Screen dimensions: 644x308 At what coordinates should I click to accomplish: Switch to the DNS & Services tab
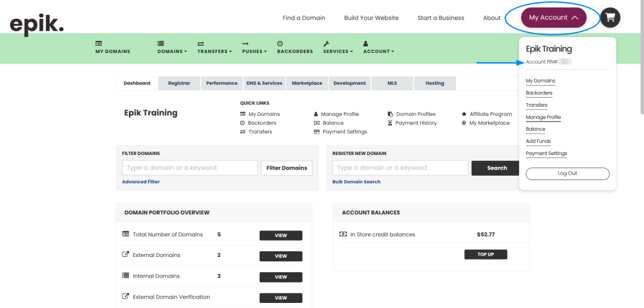point(265,83)
